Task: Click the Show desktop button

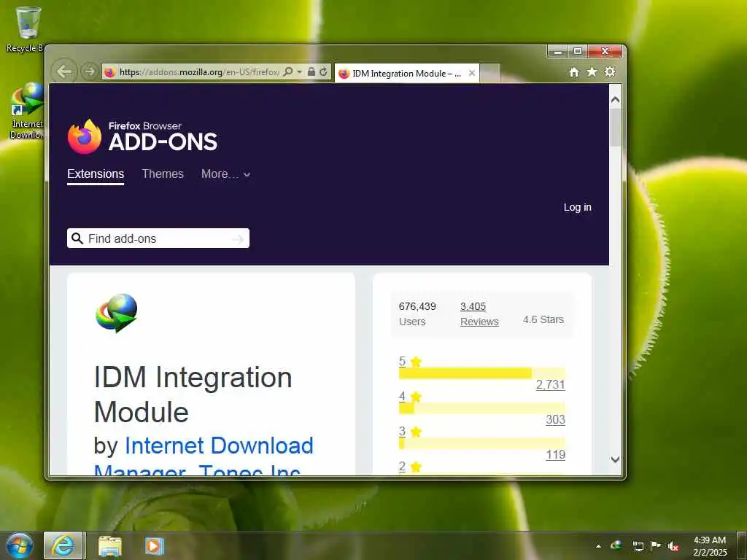Action: [742, 545]
